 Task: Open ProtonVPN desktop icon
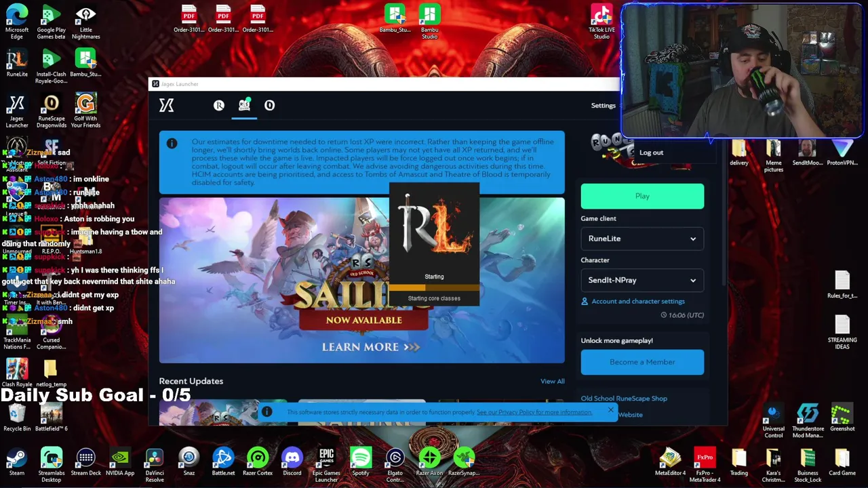842,152
